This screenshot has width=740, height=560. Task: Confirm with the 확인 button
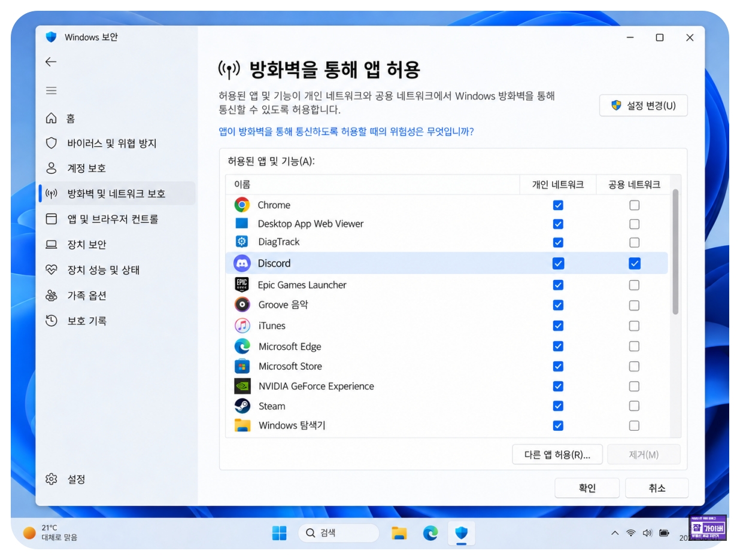tap(587, 488)
